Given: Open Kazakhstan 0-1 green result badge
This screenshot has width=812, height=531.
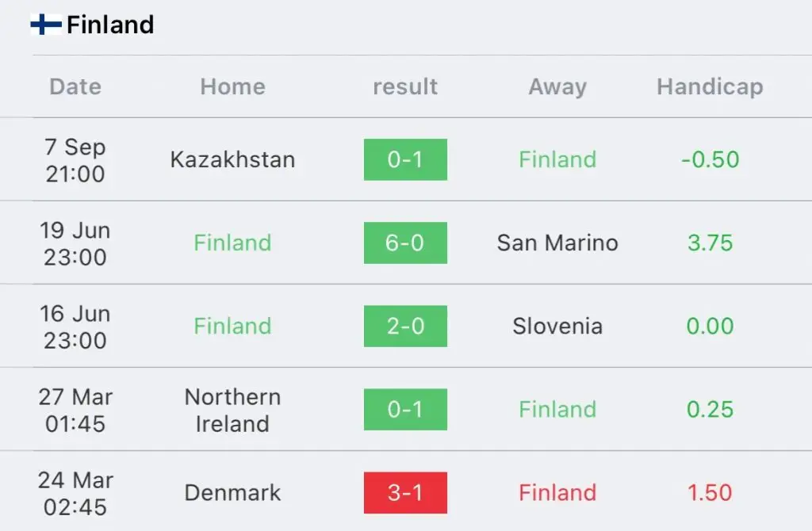Looking at the screenshot, I should coord(405,159).
